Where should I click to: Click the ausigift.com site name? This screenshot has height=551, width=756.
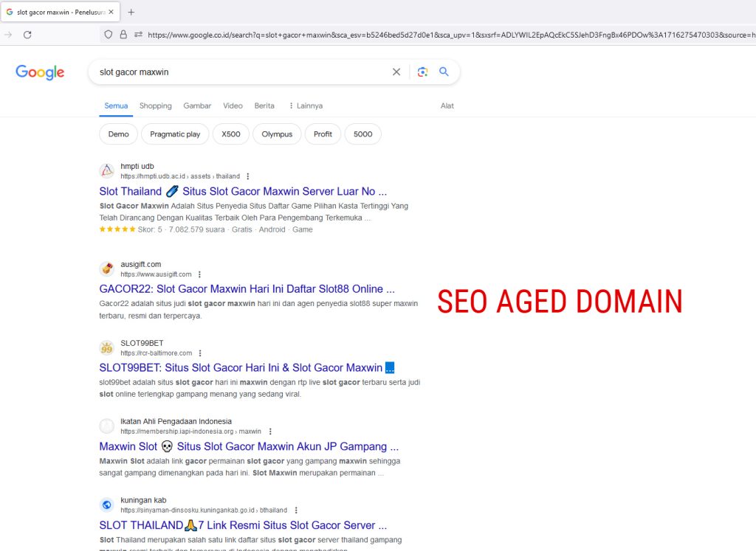141,264
